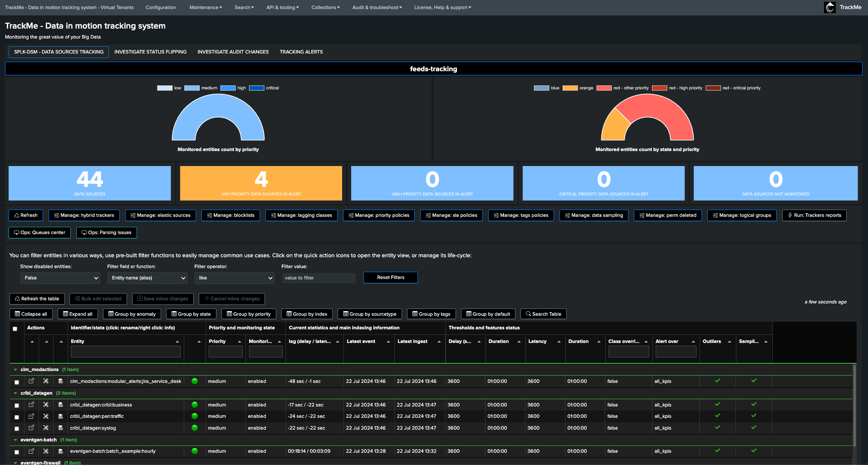Sort by Alert over column arrow
The image size is (868, 465).
(693, 342)
